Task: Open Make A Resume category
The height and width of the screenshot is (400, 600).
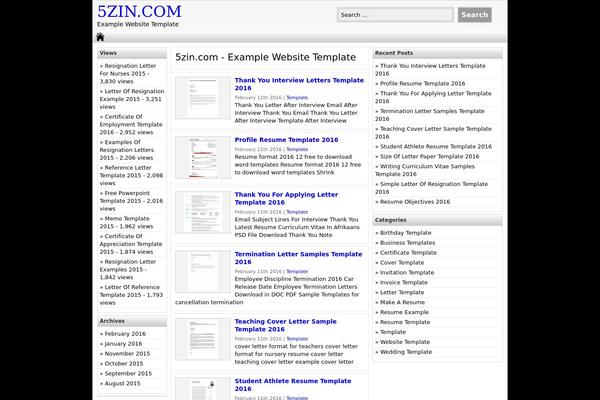Action: 402,302
